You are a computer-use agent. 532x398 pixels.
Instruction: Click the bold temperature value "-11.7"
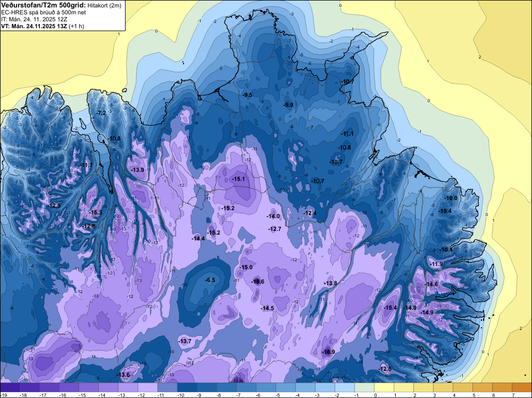(x=86, y=165)
